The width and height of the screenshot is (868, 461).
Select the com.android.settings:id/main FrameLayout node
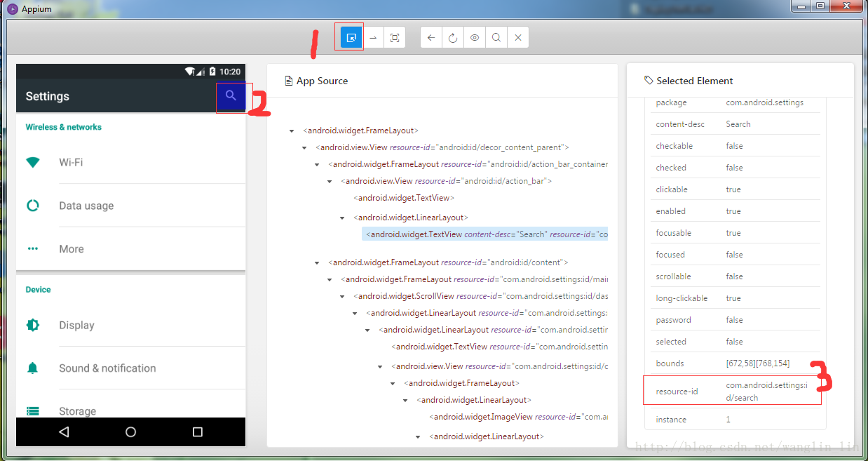coord(474,279)
